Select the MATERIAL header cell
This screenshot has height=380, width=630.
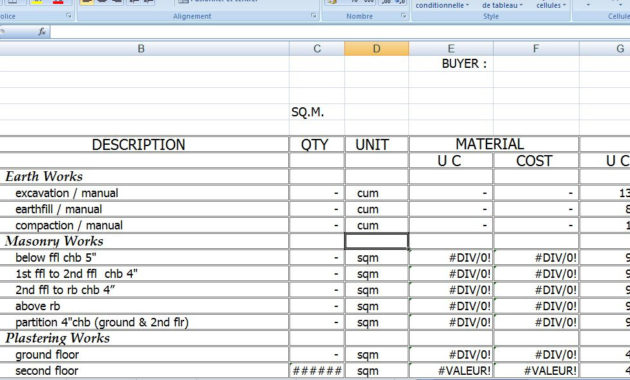(494, 144)
